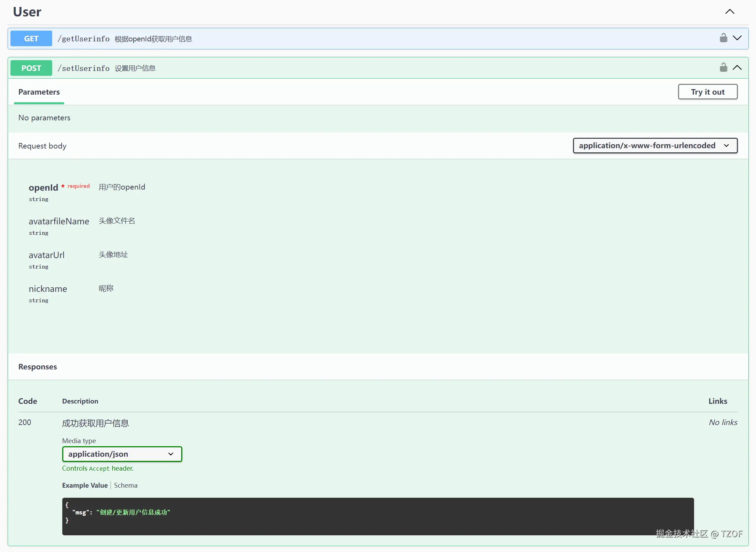This screenshot has width=756, height=552.
Task: Click the /getUserinfo endpoint path
Action: point(83,39)
